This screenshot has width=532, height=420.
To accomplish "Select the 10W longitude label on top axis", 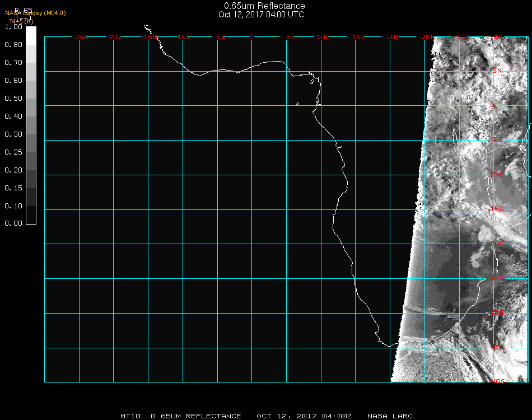I will [184, 38].
